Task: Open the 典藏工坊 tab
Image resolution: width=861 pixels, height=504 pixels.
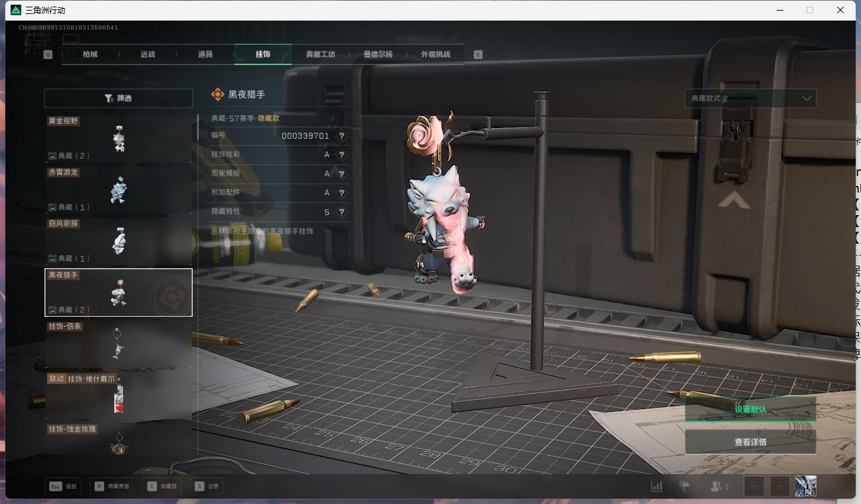Action: [x=320, y=54]
